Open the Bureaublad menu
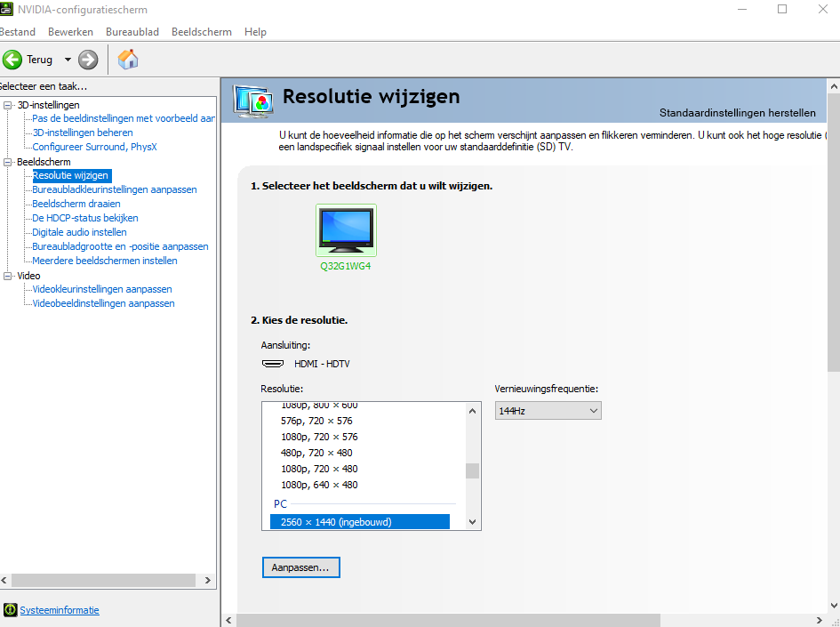The width and height of the screenshot is (840, 627). click(x=132, y=32)
